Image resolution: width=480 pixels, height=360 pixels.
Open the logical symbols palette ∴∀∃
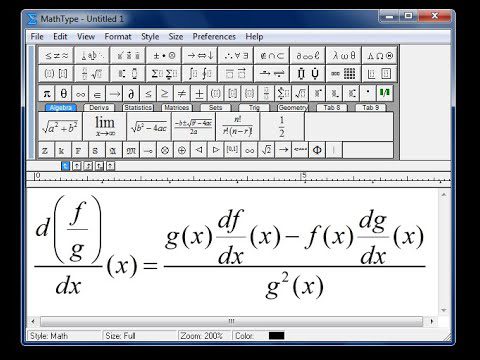[236, 56]
